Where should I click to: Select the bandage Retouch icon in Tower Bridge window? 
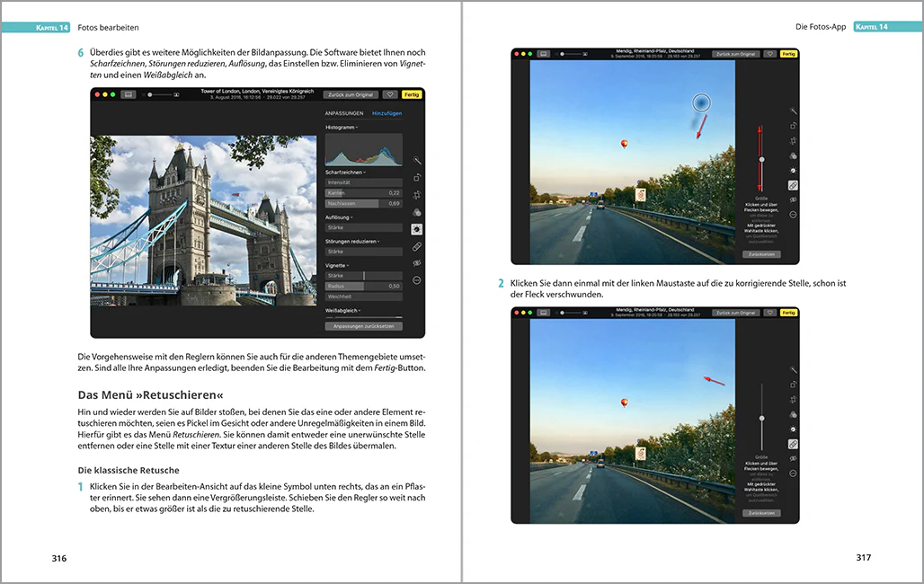pyautogui.click(x=417, y=246)
